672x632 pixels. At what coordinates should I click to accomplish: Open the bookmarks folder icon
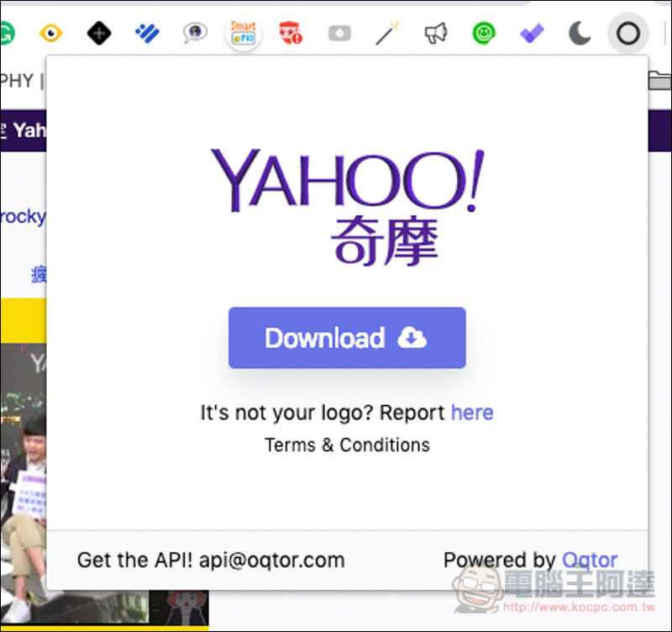pyautogui.click(x=660, y=81)
